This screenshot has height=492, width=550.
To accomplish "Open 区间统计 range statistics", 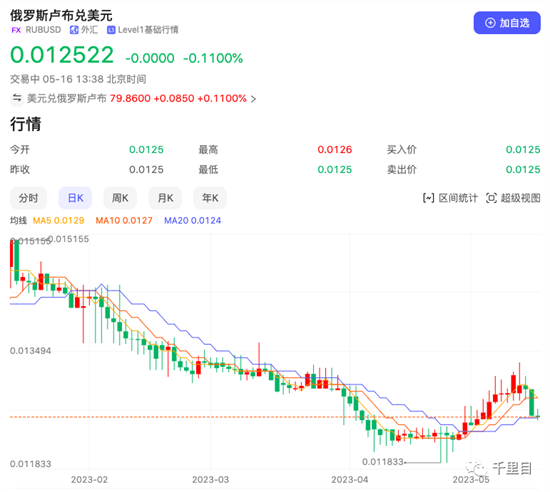I will 450,198.
